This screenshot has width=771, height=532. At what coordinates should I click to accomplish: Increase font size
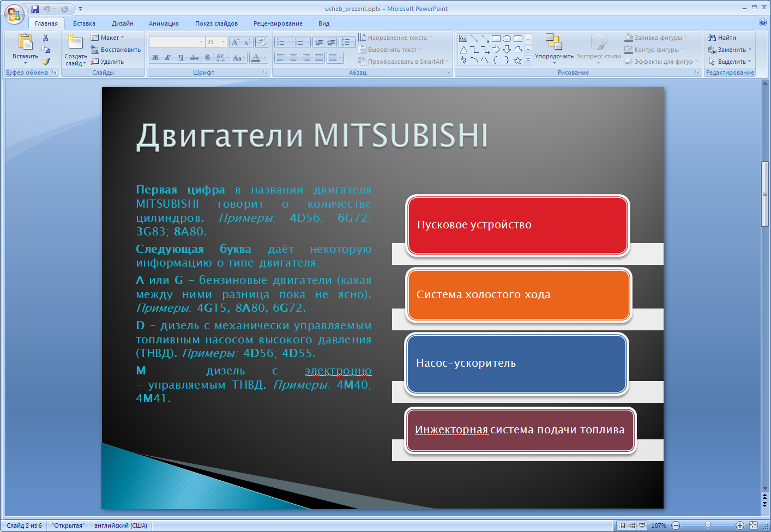(x=235, y=42)
